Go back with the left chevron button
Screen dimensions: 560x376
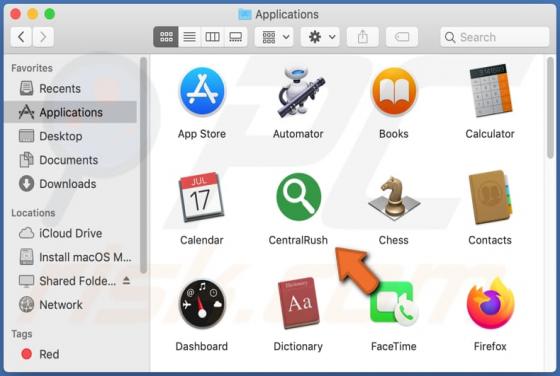[21, 37]
